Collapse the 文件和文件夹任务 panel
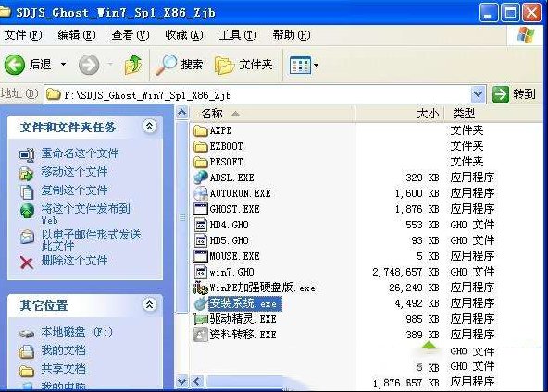Screen dimensions: 548x392 pos(150,127)
